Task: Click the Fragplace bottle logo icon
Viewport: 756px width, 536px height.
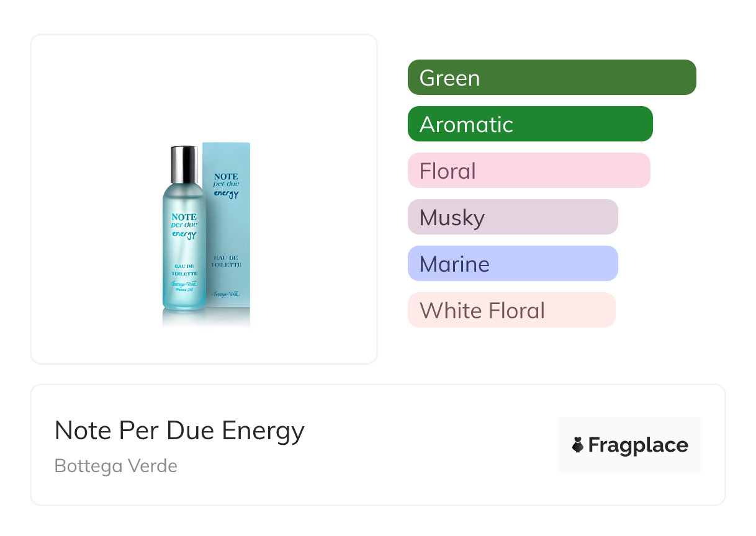Action: tap(578, 445)
